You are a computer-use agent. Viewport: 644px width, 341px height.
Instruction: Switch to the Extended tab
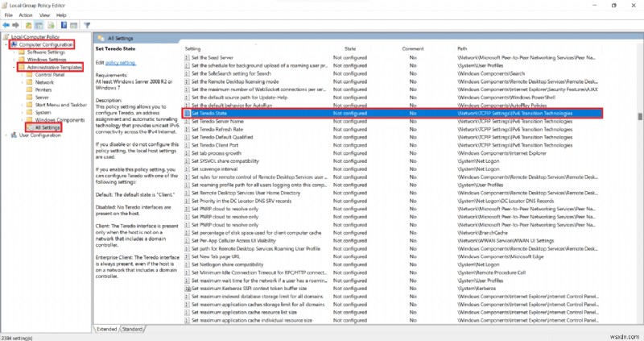(107, 329)
